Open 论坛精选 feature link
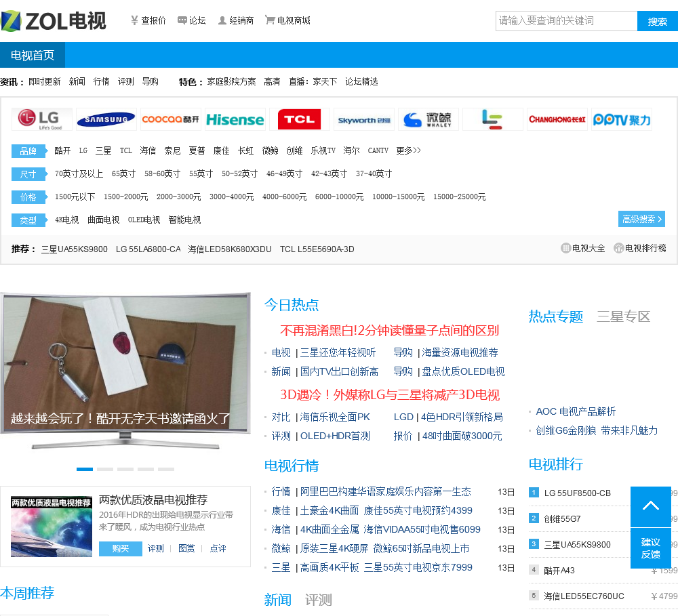The width and height of the screenshot is (678, 616). [x=361, y=81]
